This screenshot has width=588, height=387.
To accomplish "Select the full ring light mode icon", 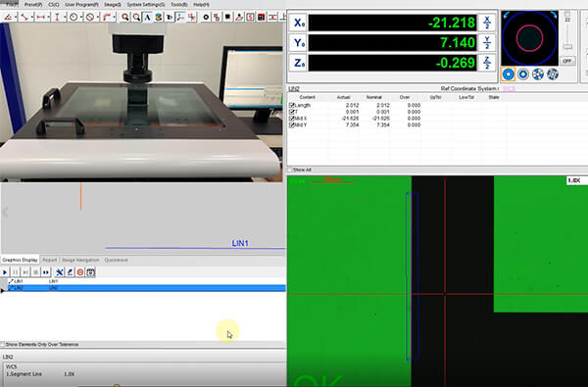I will pos(508,74).
